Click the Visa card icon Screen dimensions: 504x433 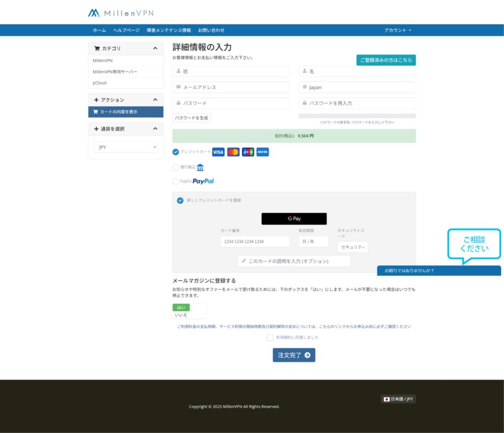click(218, 152)
